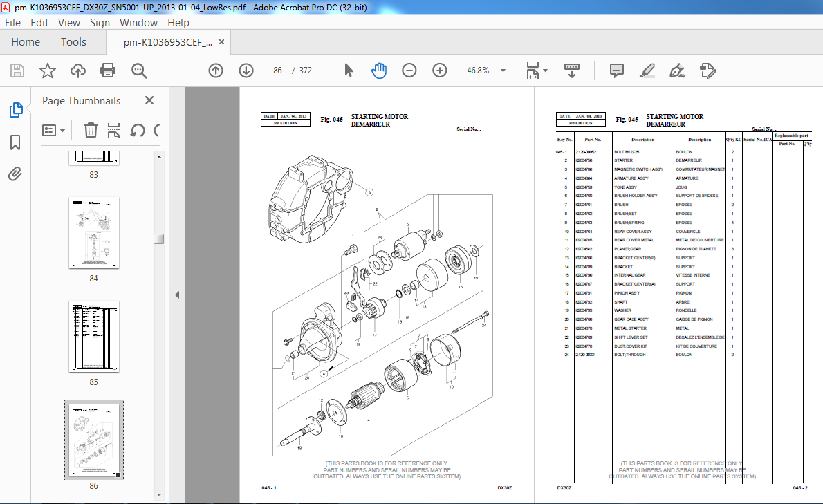823x504 pixels.
Task: Close the Page Thumbnails panel
Action: (x=149, y=100)
